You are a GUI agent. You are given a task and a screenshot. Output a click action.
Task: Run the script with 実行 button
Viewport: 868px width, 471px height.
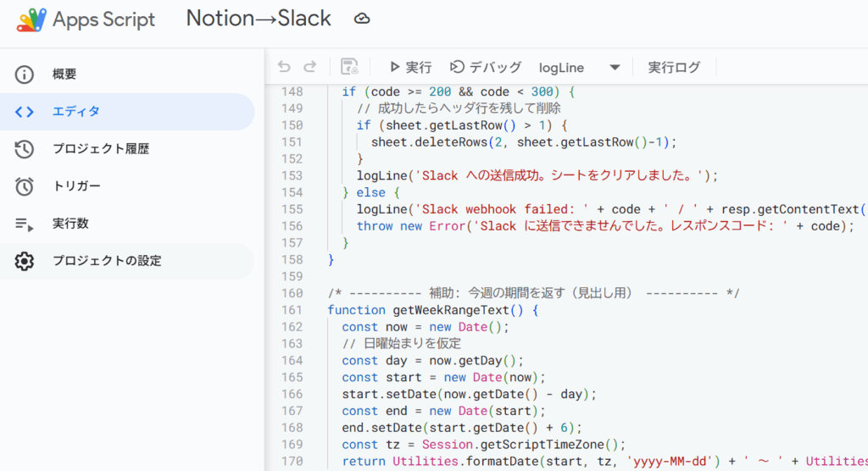point(411,67)
